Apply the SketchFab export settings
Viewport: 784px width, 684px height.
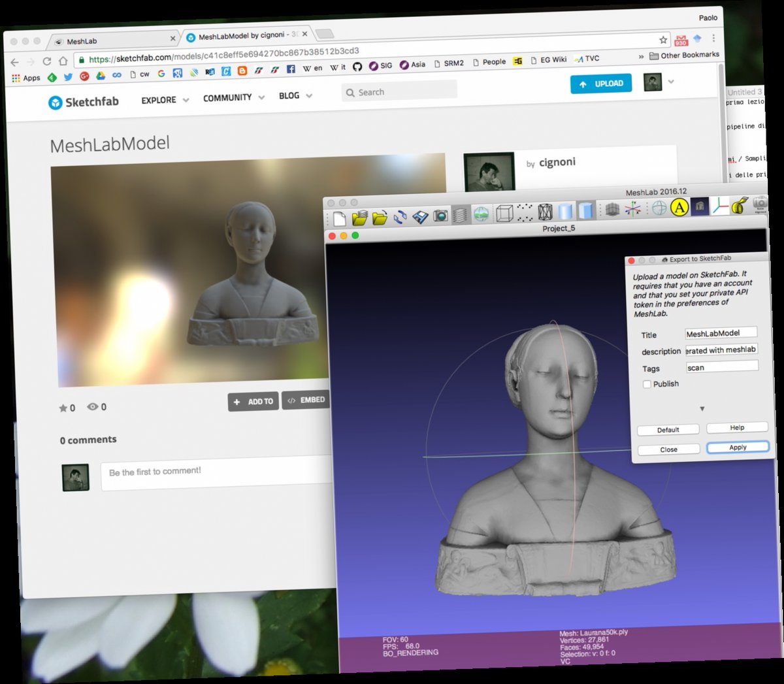(x=737, y=447)
